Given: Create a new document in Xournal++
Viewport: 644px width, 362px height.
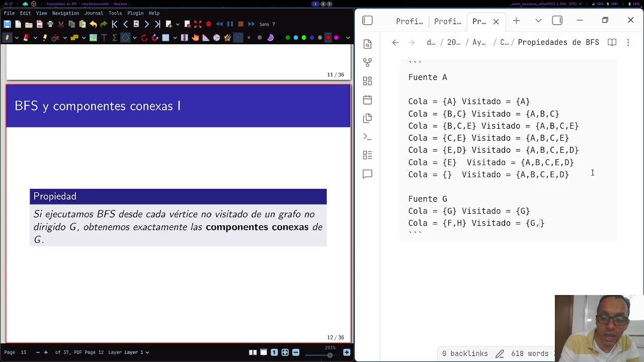Looking at the screenshot, I should point(18,24).
